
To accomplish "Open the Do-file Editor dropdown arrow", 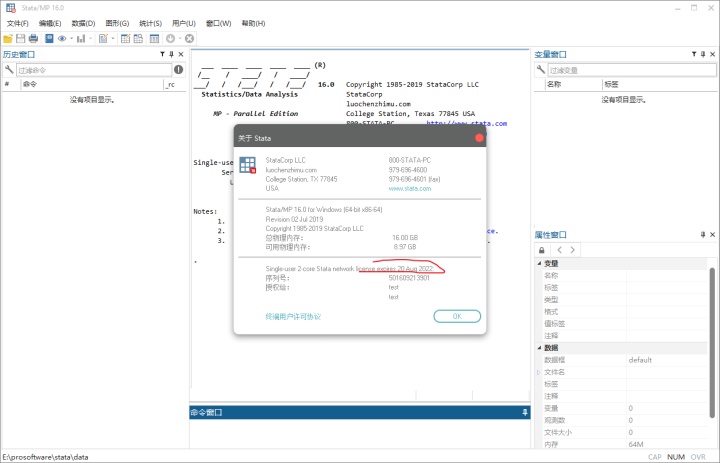I will [113, 39].
